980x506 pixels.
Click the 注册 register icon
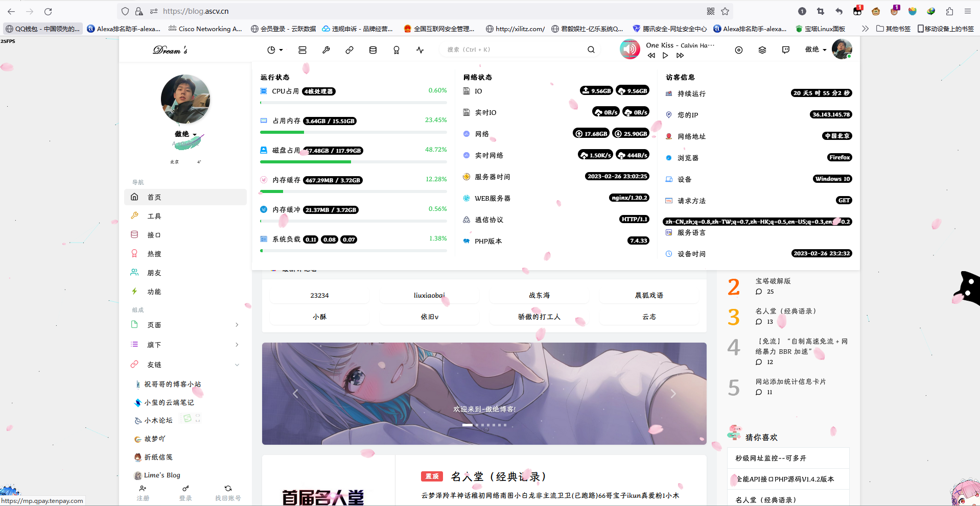[x=143, y=489]
